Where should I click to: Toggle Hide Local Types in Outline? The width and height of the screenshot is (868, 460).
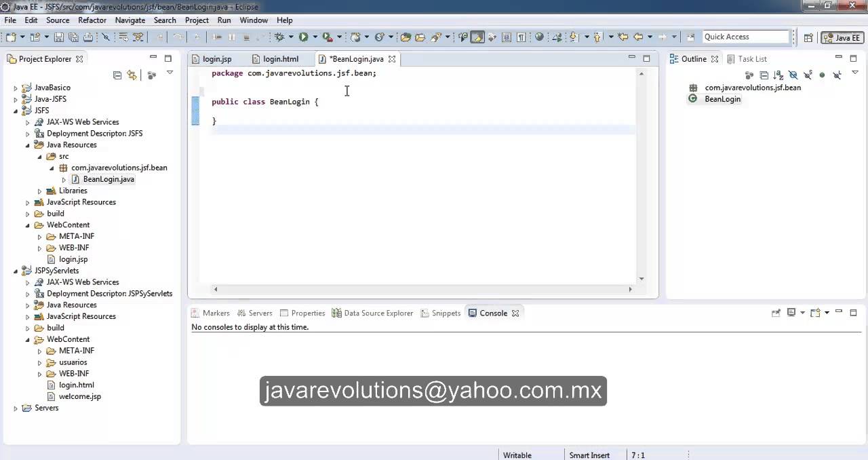click(x=837, y=75)
